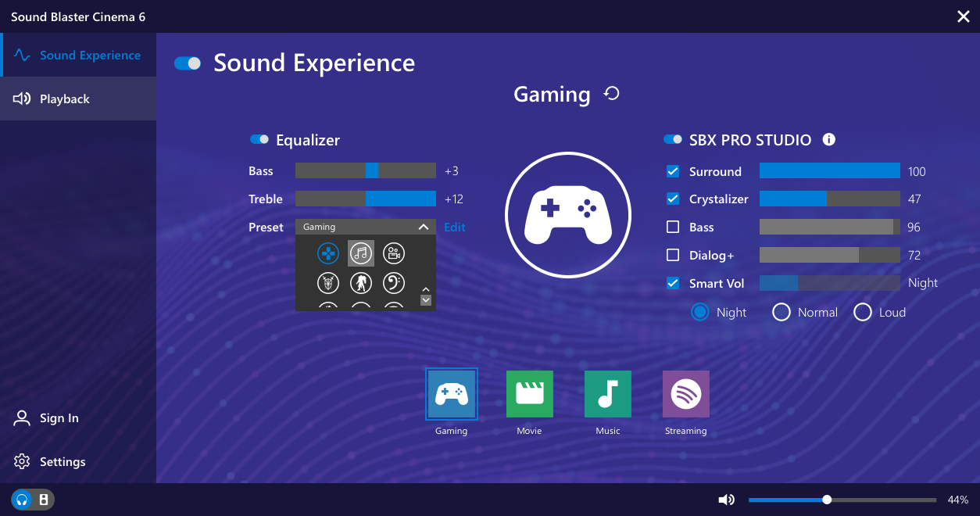
Task: Toggle the Equalizer switch
Action: 259,139
